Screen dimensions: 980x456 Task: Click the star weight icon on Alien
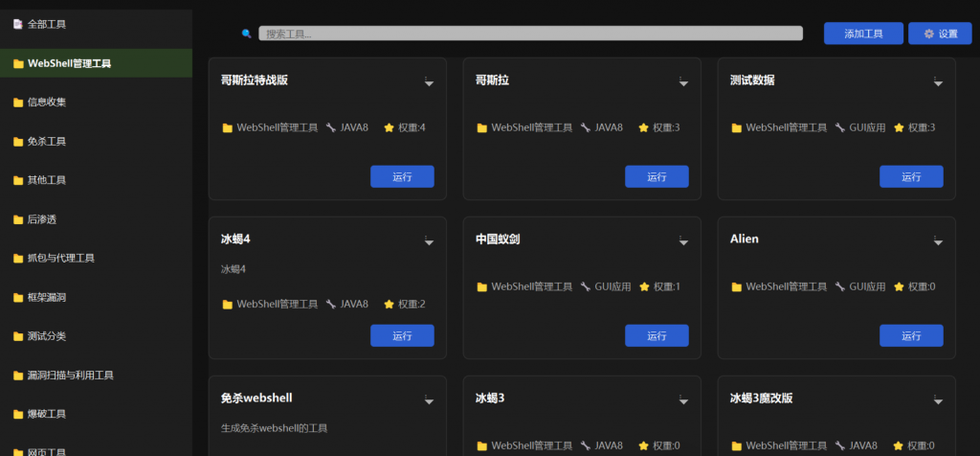pos(899,286)
